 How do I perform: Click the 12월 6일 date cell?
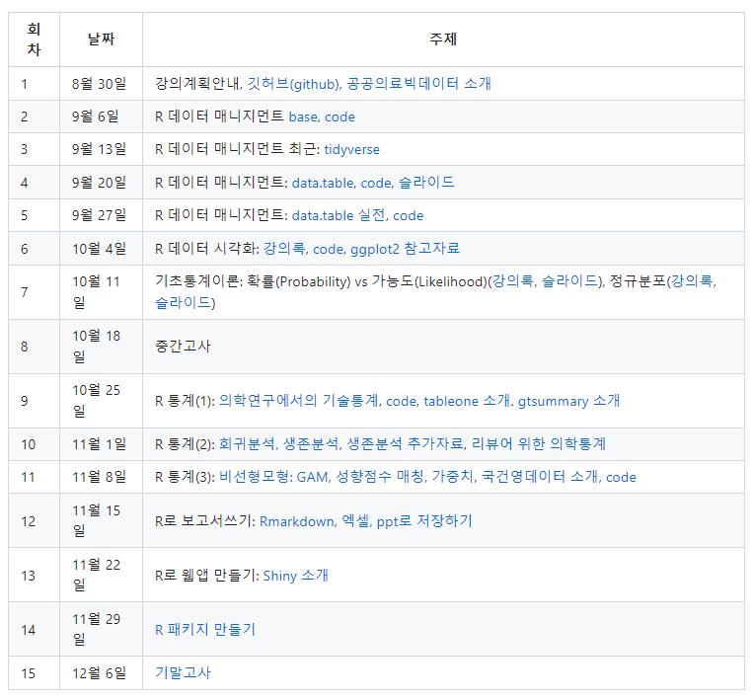[99, 673]
